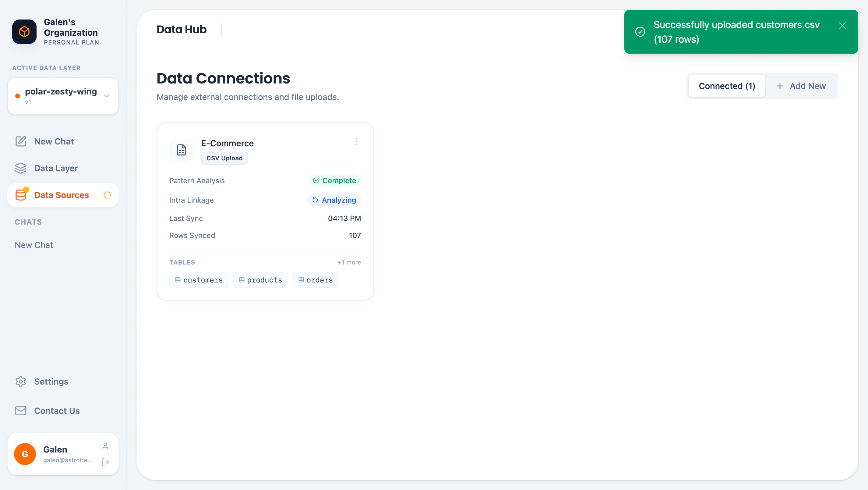Click the profile person icon in user card
868x490 pixels.
coord(105,446)
